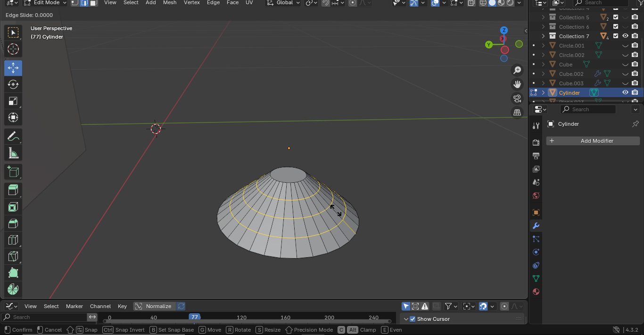Expand the Cylinder tree item
The image size is (644, 335).
(x=543, y=93)
